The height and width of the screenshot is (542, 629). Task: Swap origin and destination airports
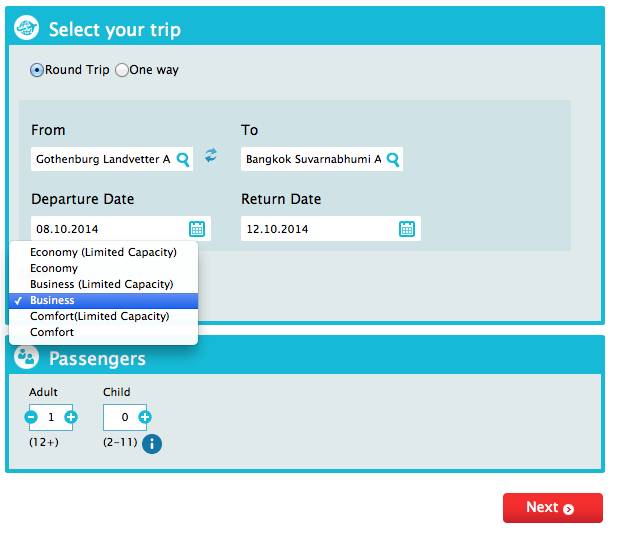click(211, 155)
